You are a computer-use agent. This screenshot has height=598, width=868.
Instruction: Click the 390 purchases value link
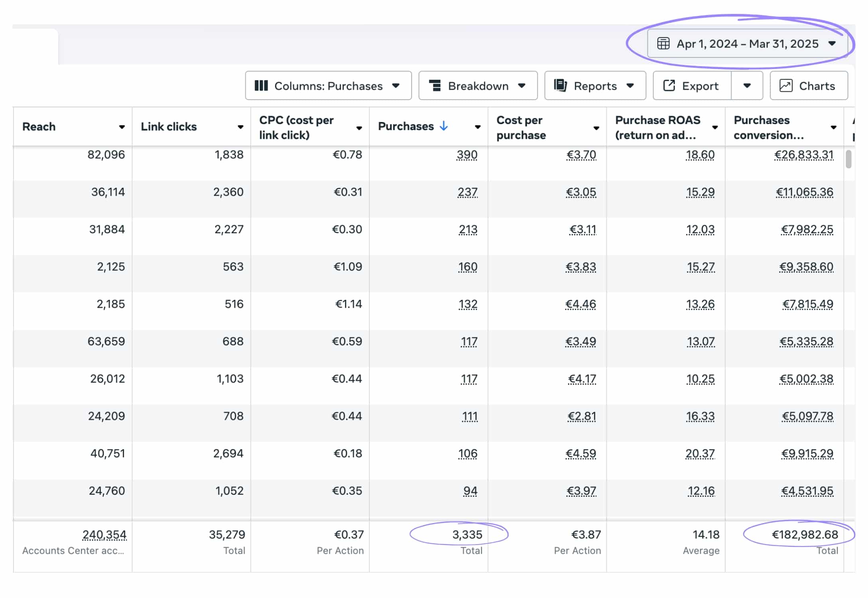467,155
